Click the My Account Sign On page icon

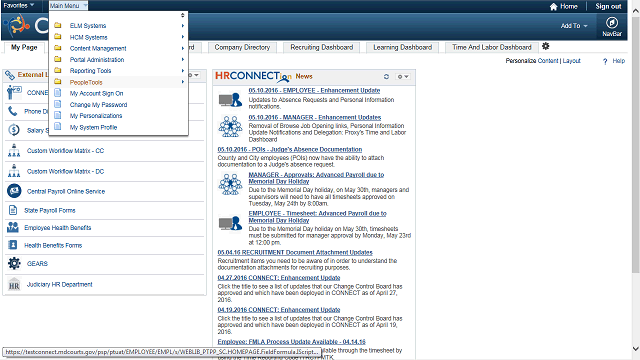58,93
